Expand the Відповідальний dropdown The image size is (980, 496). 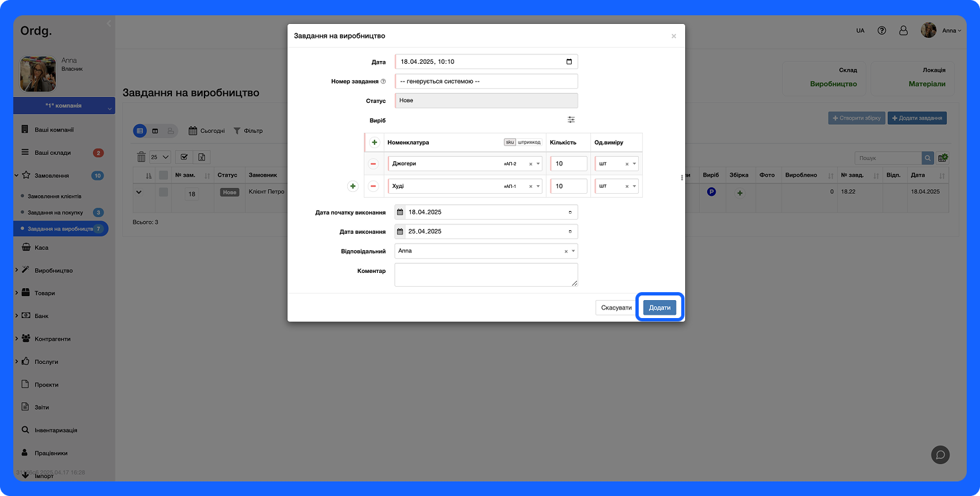[573, 251]
